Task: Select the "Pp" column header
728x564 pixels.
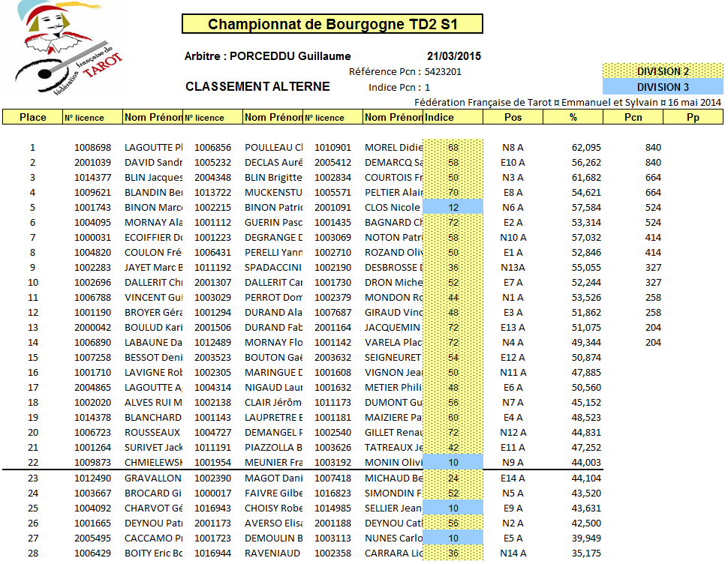Action: (693, 117)
